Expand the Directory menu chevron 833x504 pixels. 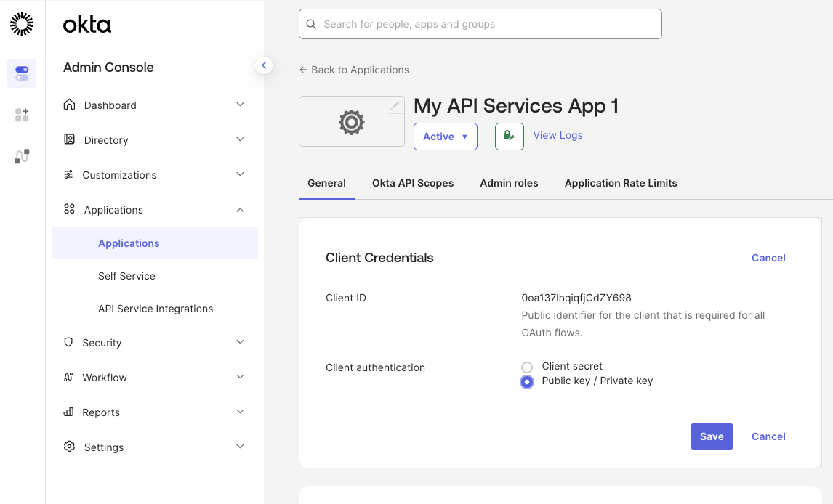[240, 139]
